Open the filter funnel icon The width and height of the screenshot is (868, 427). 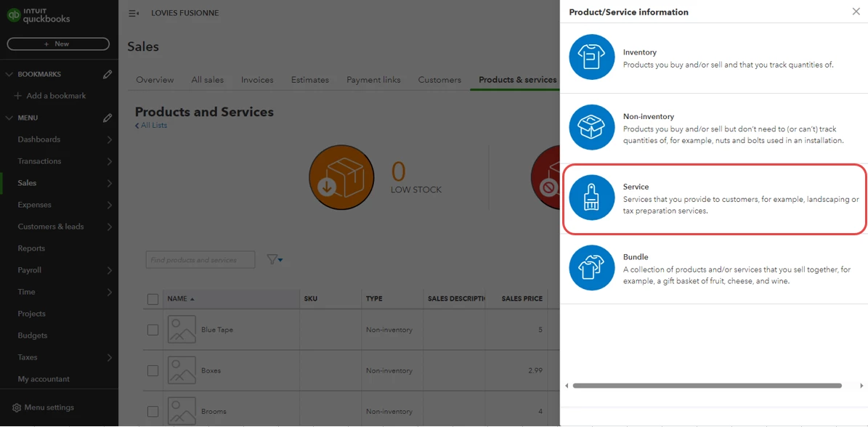point(275,259)
